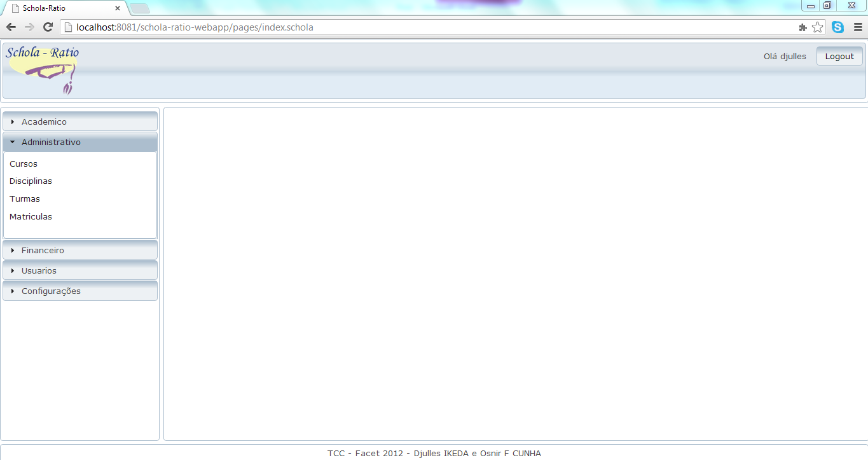Open the Turmas menu link
This screenshot has width=868, height=460.
(x=25, y=199)
